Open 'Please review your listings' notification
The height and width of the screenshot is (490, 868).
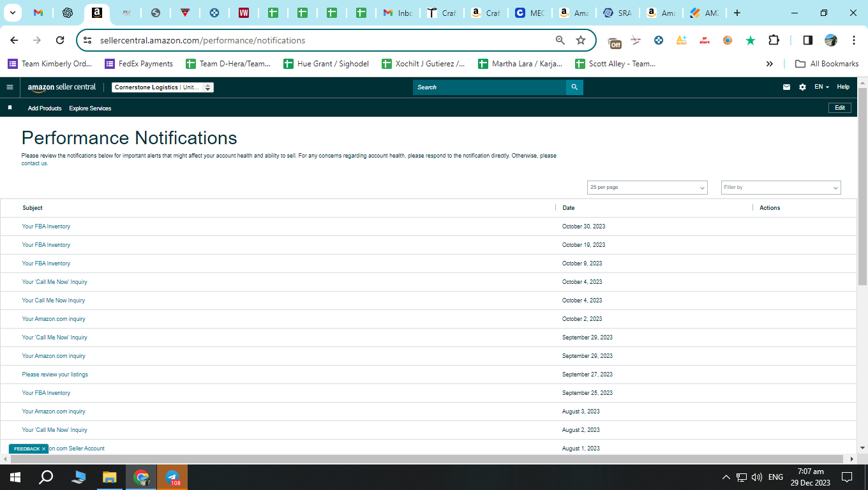click(x=55, y=375)
